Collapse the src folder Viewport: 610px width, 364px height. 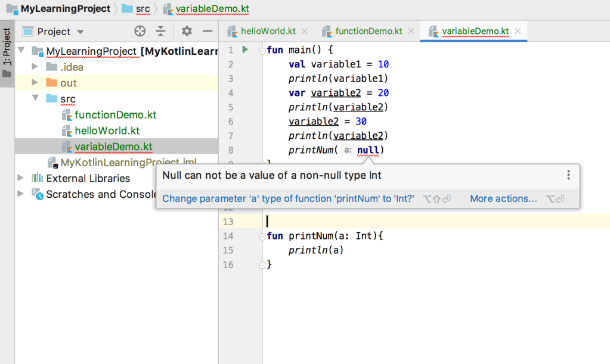coord(35,98)
